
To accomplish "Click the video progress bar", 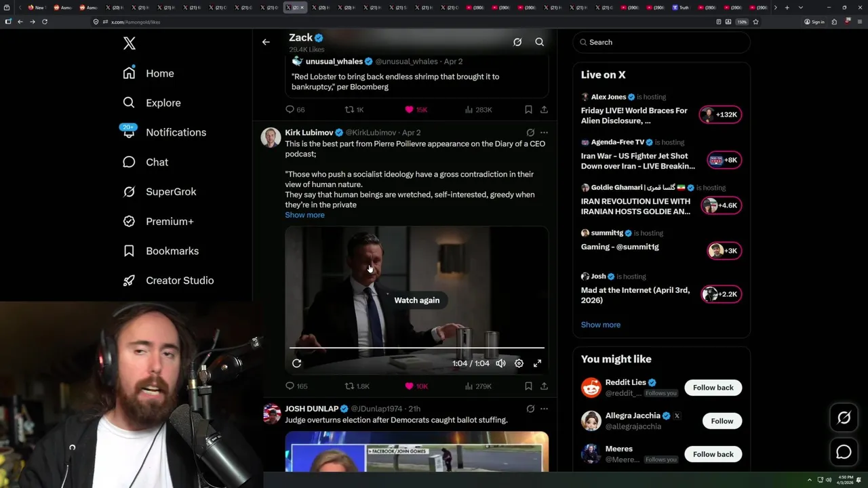I will pos(417,348).
